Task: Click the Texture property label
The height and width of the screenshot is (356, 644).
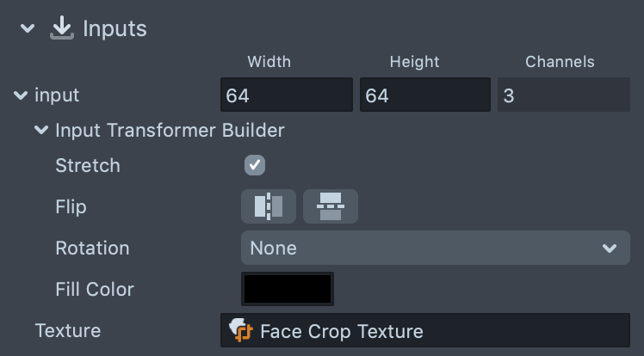Action: 68,331
